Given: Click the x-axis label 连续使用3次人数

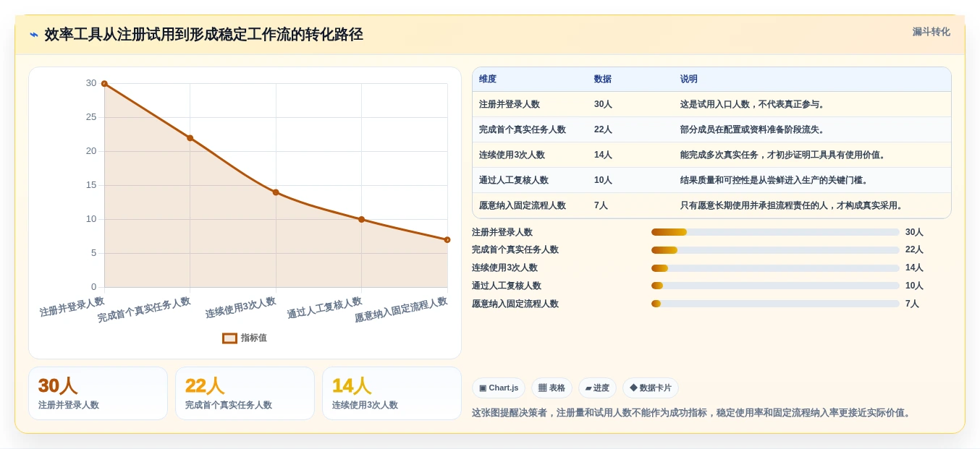Looking at the screenshot, I should click(x=240, y=307).
